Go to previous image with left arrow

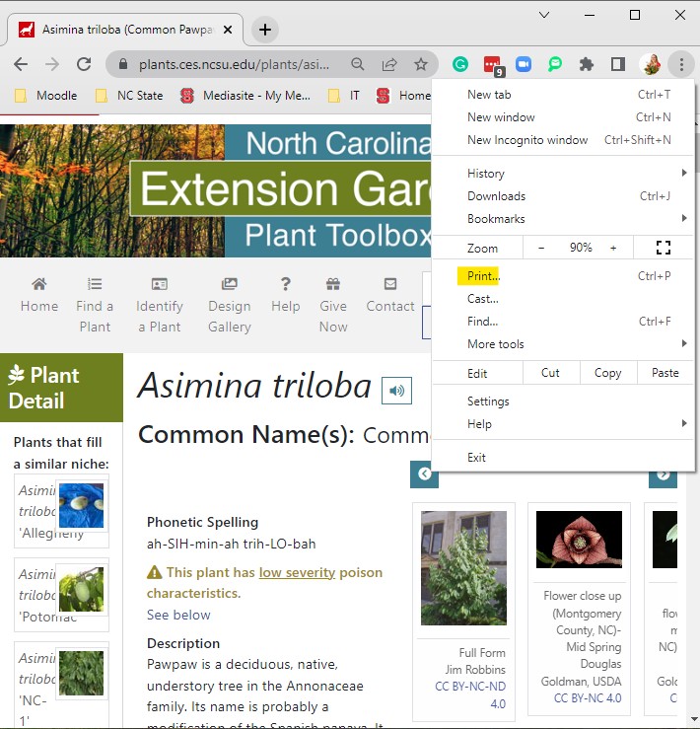coord(424,474)
